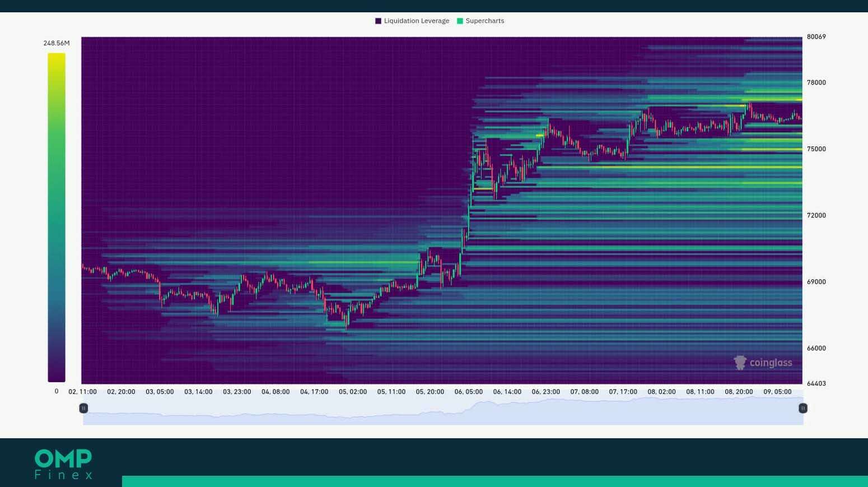Click the 64403 price axis label
This screenshot has height=487, width=868.
click(816, 383)
